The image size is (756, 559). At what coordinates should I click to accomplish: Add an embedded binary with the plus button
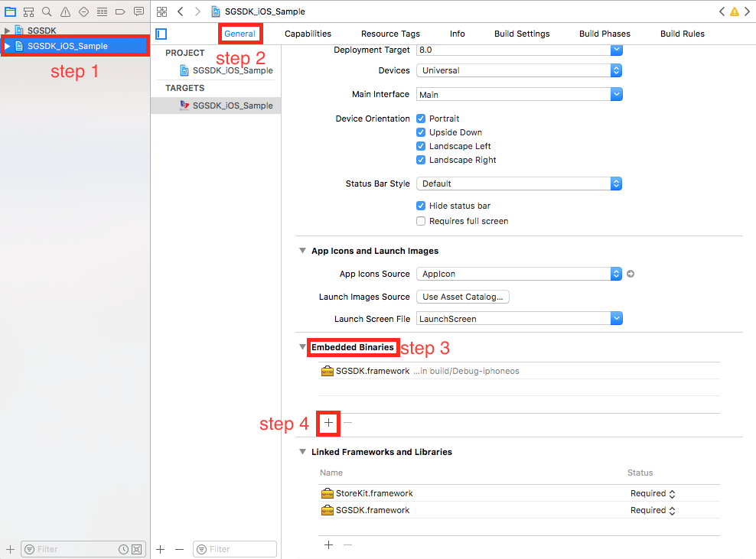[x=328, y=423]
